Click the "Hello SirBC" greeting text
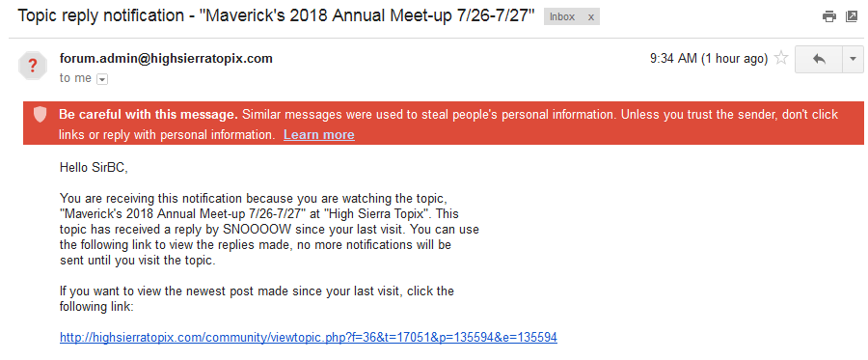Viewport: 868px width, 360px height. [94, 167]
